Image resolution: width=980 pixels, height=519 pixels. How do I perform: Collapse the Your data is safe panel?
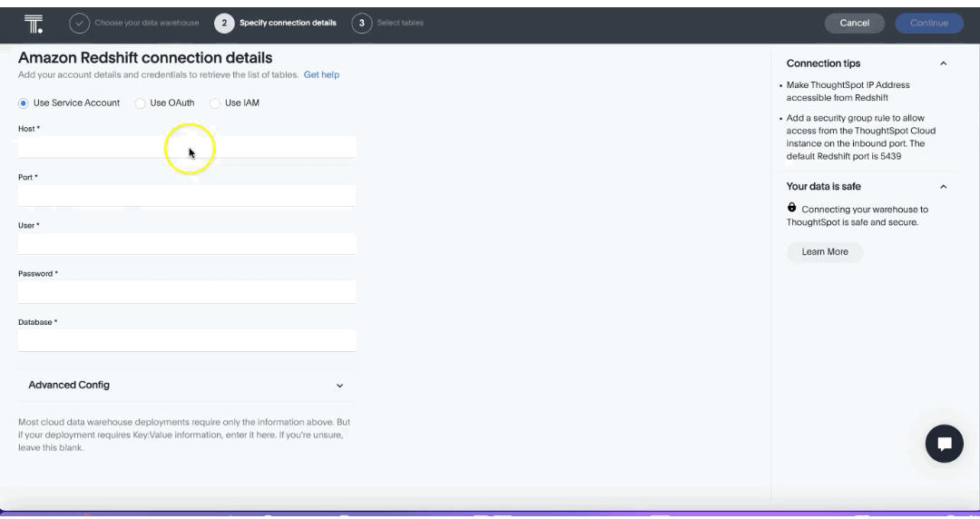(943, 186)
